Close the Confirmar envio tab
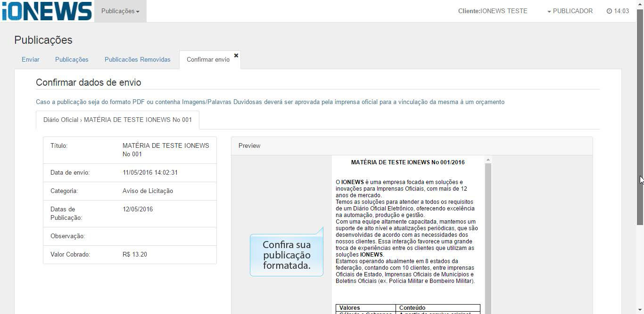This screenshot has width=644, height=314. click(x=236, y=56)
